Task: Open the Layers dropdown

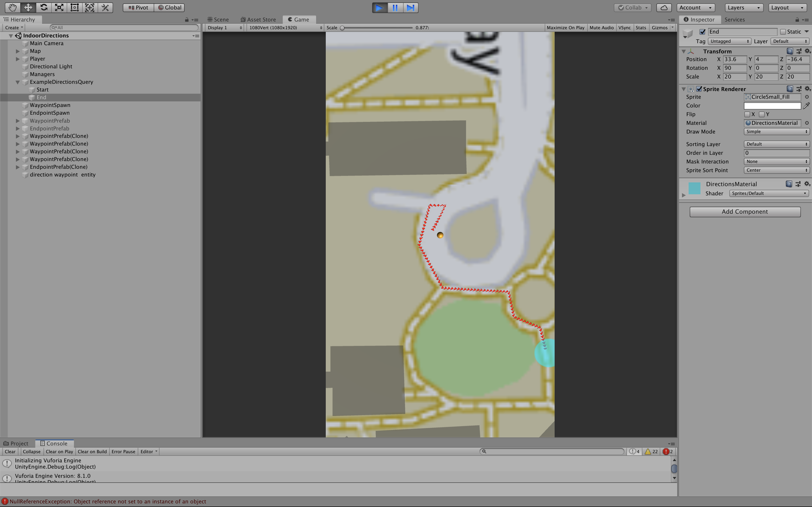Action: (x=744, y=7)
